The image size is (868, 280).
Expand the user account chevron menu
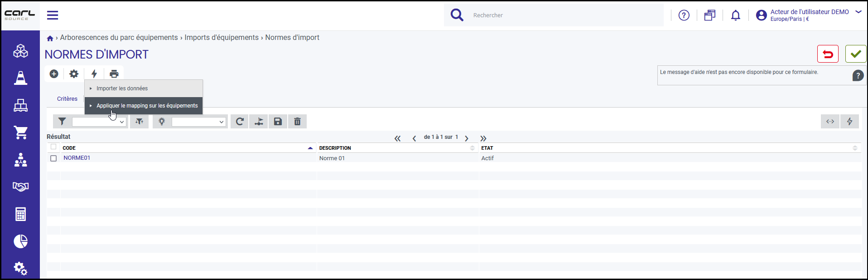click(x=858, y=12)
